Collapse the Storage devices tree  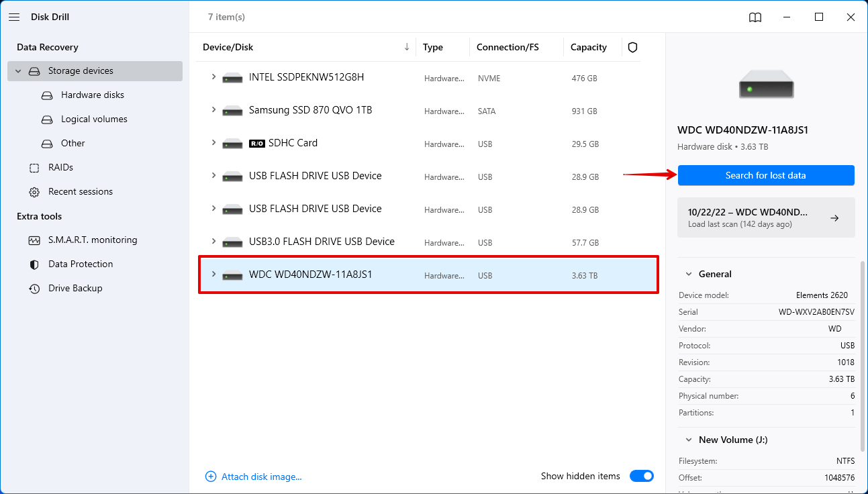pos(17,70)
